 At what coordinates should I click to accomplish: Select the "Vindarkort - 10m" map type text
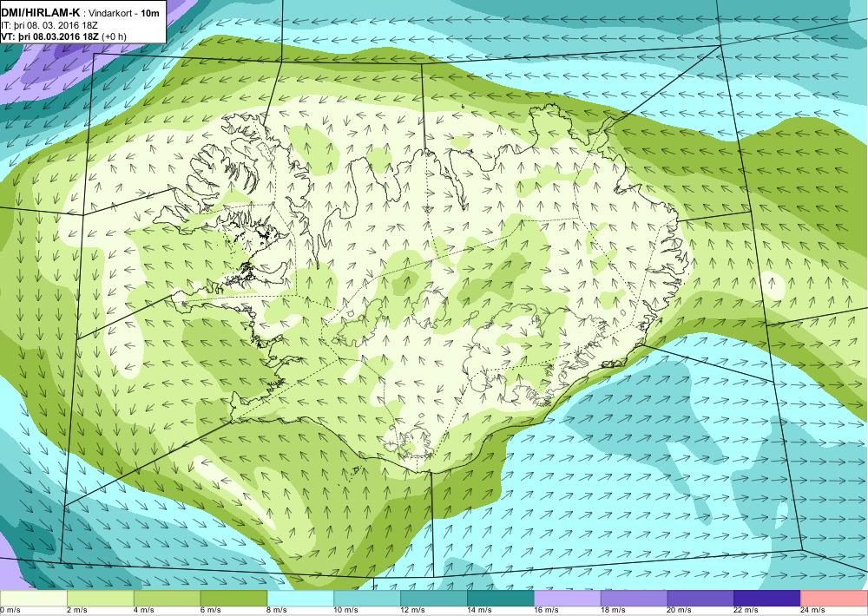[x=124, y=14]
